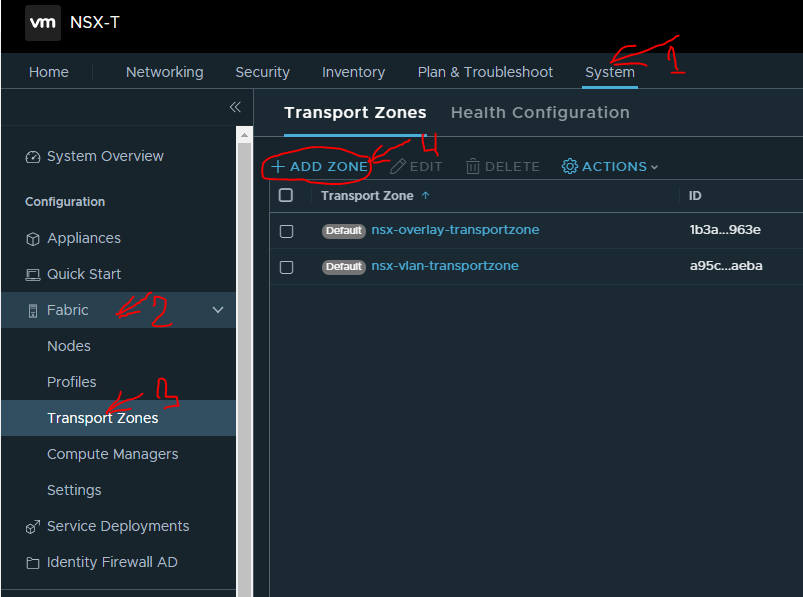Click the Configuration section heading
Screen dimensions: 803x597
[65, 202]
